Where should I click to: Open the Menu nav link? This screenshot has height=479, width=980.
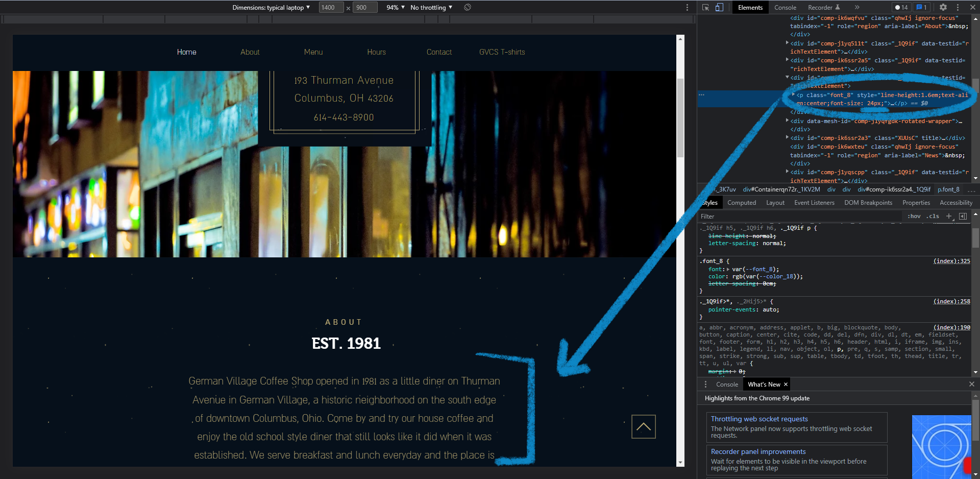(313, 52)
